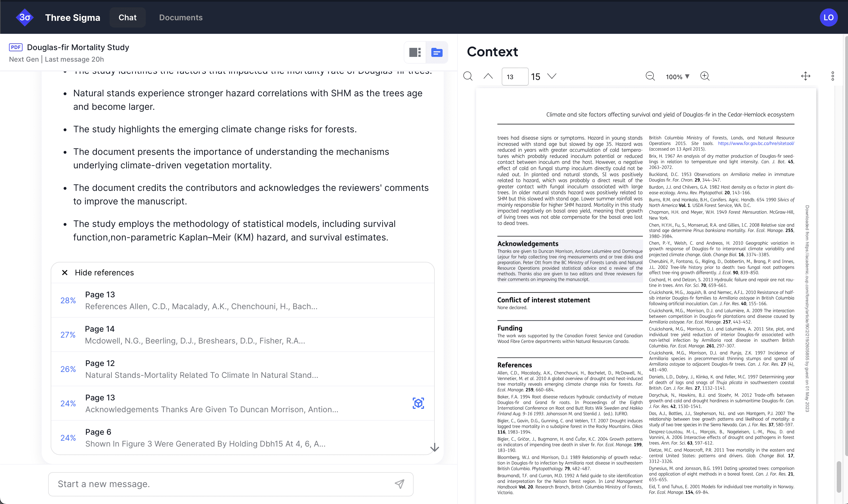Screen dimensions: 848x504
Task: Open the 24% Page 13 Acknowledgements reference
Action: pos(242,403)
